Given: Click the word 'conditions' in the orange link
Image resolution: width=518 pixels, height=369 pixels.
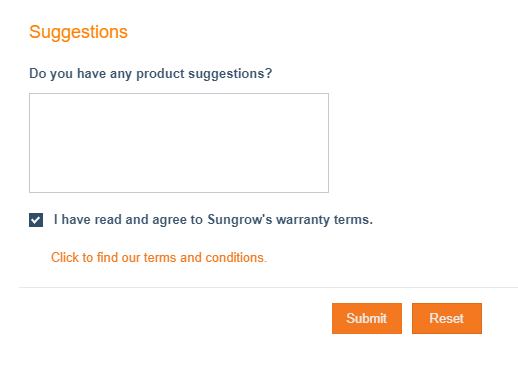Looking at the screenshot, I should (x=236, y=258).
